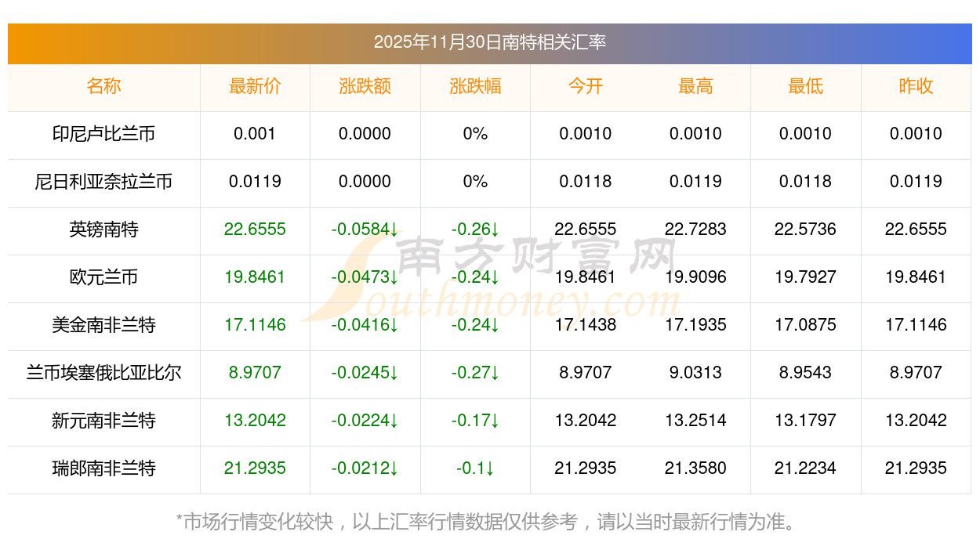The width and height of the screenshot is (980, 546).
Task: Select open value 0.0118 for 尼日利亚奈拉兰币
Action: (x=586, y=182)
